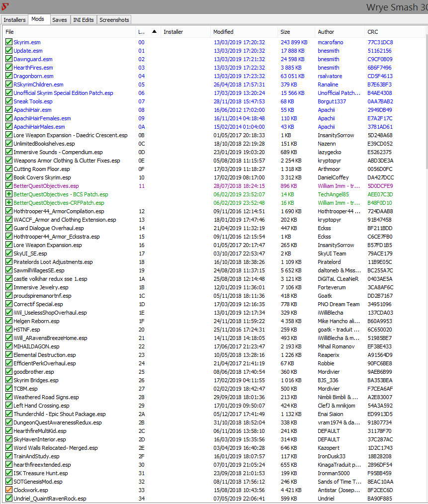This screenshot has width=428, height=504.
Task: Toggle Update.esm checkbox
Action: (x=8, y=51)
